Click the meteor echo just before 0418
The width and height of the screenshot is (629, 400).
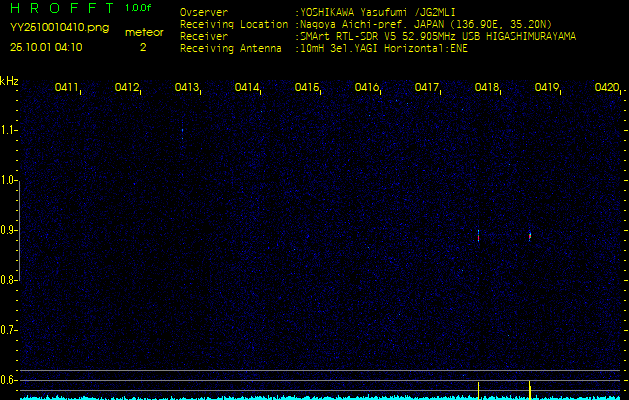coord(479,236)
